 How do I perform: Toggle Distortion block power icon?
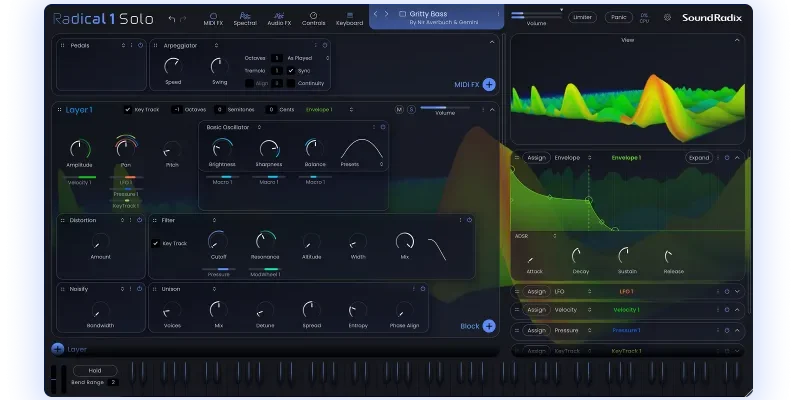139,220
